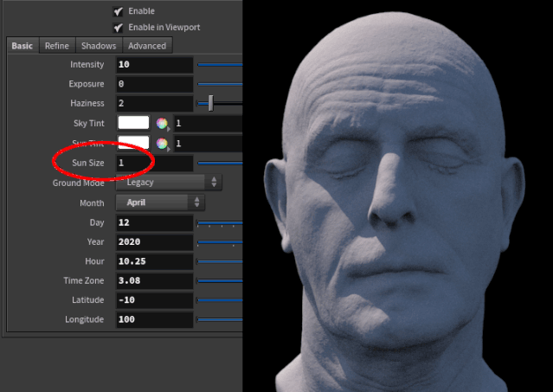
Task: Click the Time Zone slider track
Action: pos(220,281)
